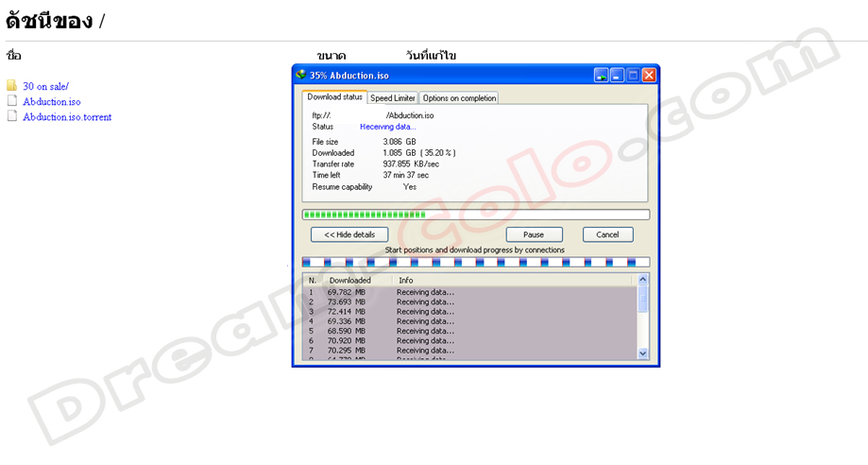The image size is (868, 465).
Task: Switch to the Download status tab
Action: (334, 97)
